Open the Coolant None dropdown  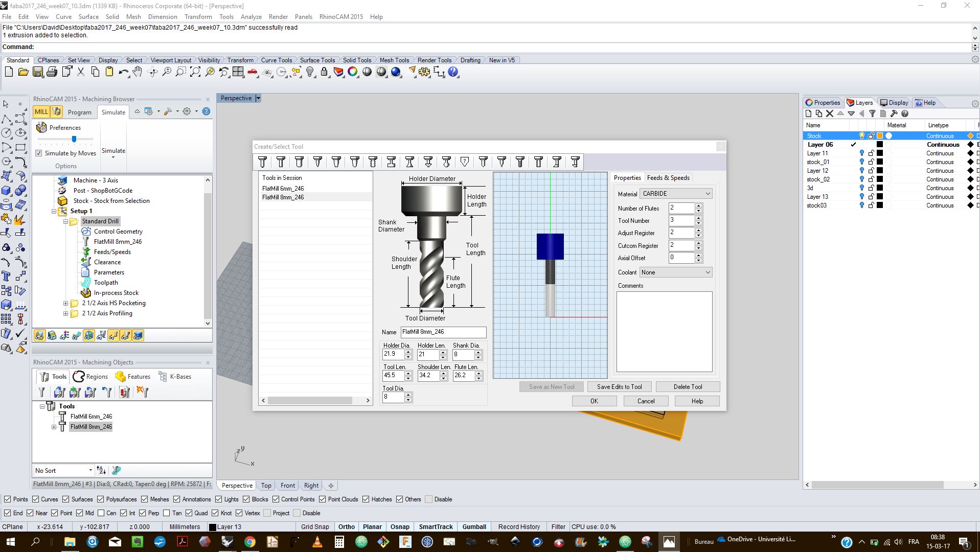(676, 272)
